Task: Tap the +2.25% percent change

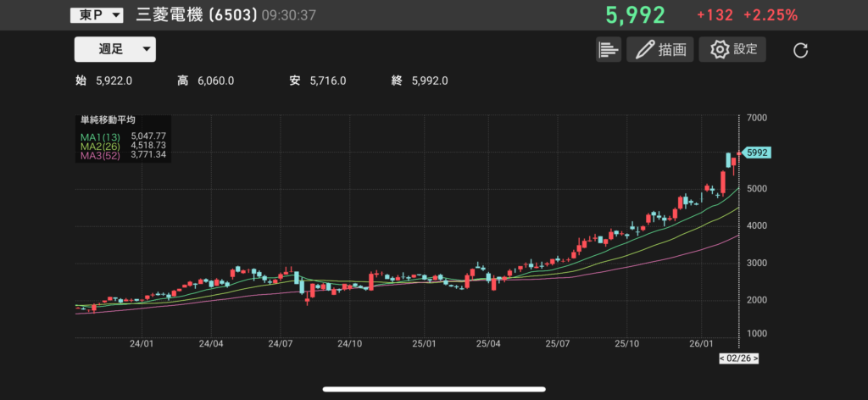Action: click(770, 15)
